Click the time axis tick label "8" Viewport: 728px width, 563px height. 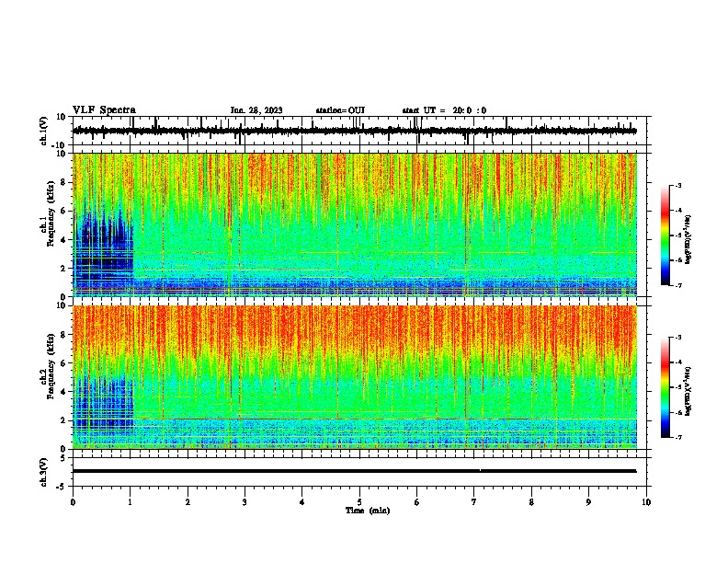point(531,502)
